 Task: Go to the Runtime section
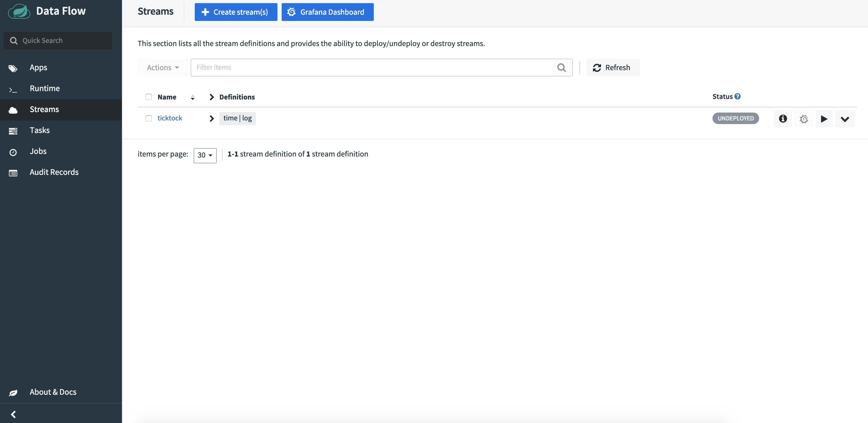pos(61,89)
